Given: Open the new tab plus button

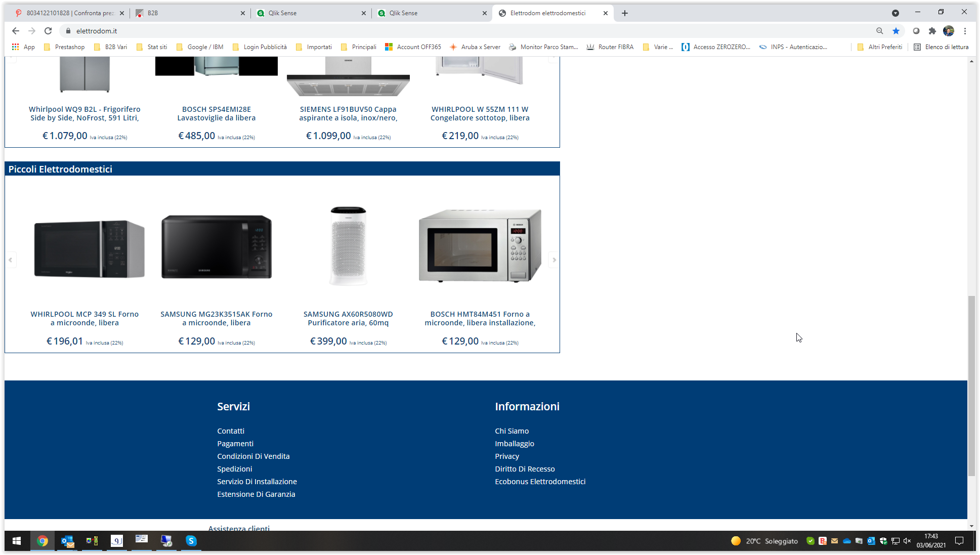Looking at the screenshot, I should click(625, 13).
